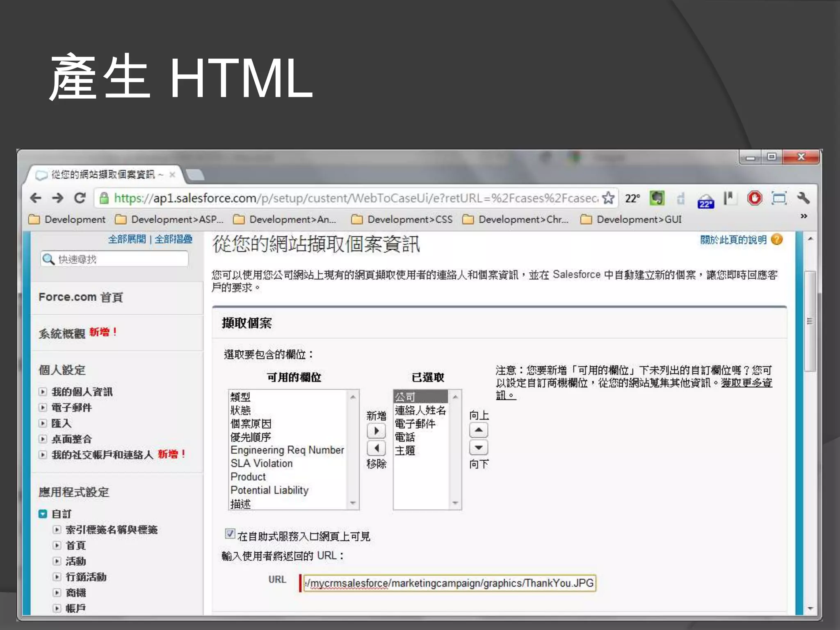Click the browser address bar URL
The width and height of the screenshot is (840, 630).
(356, 199)
